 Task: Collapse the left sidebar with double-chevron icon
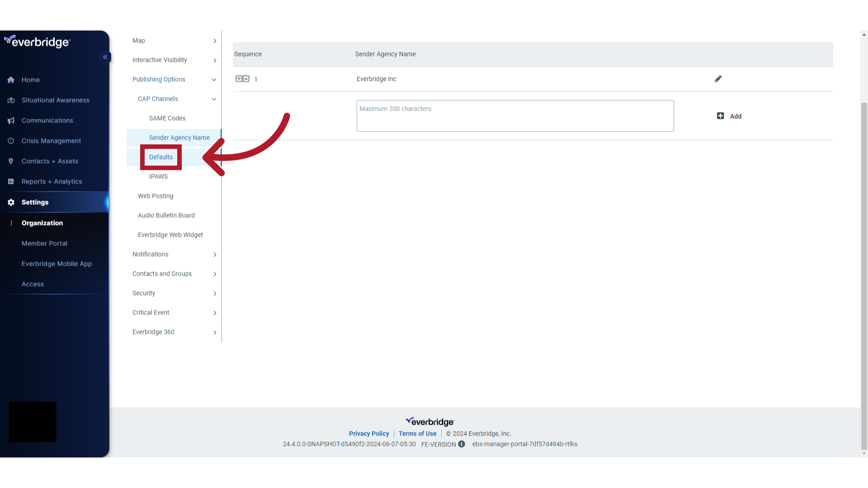coord(105,57)
